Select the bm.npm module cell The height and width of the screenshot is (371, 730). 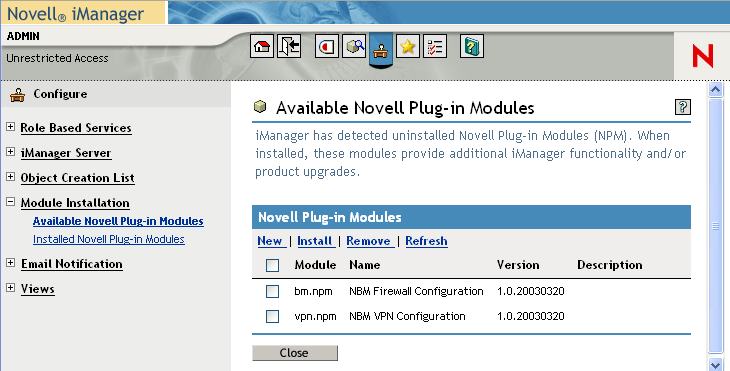pos(313,291)
